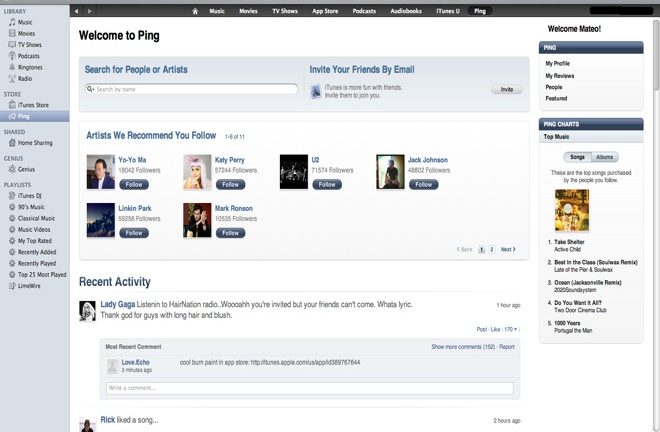The image size is (660, 432).
Task: Open the App Store tab
Action: click(325, 11)
